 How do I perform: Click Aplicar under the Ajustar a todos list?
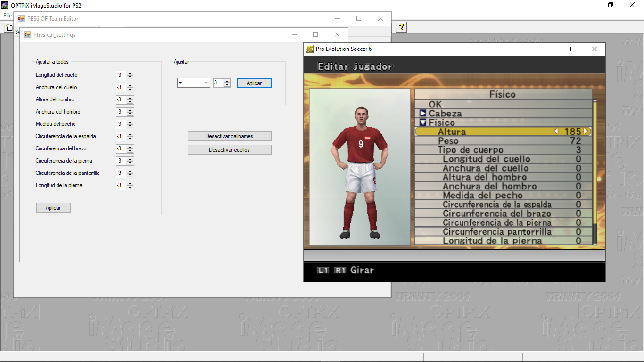point(53,208)
